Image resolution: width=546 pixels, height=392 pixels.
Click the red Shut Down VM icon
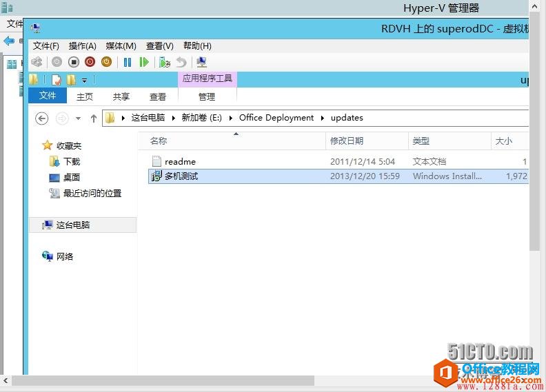point(90,62)
